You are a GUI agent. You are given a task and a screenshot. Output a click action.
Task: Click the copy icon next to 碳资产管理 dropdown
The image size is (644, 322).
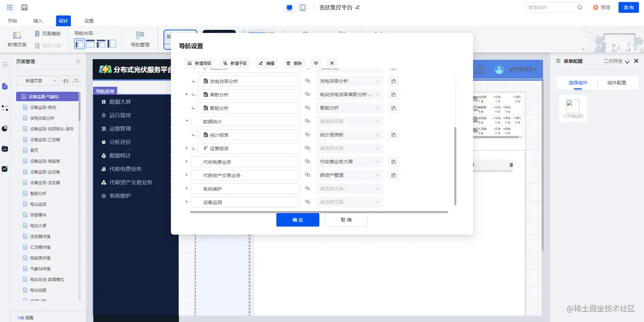coord(393,175)
